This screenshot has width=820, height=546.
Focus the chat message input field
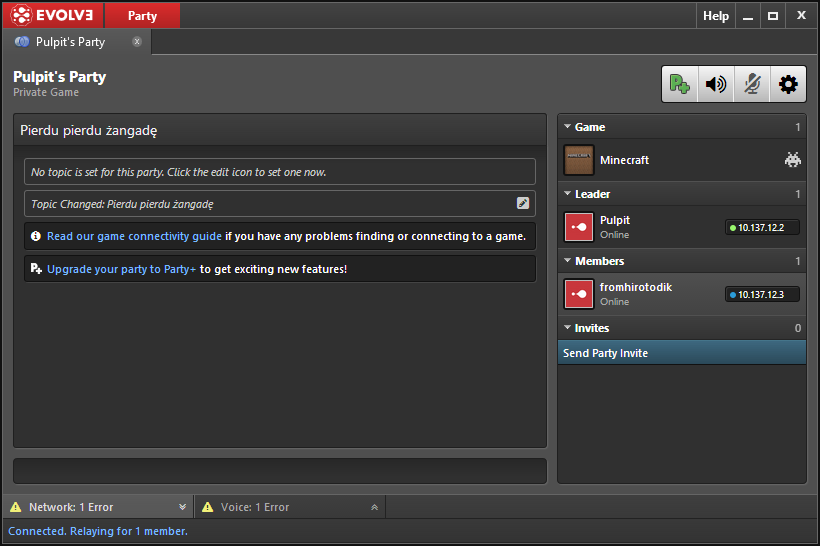tap(280, 471)
